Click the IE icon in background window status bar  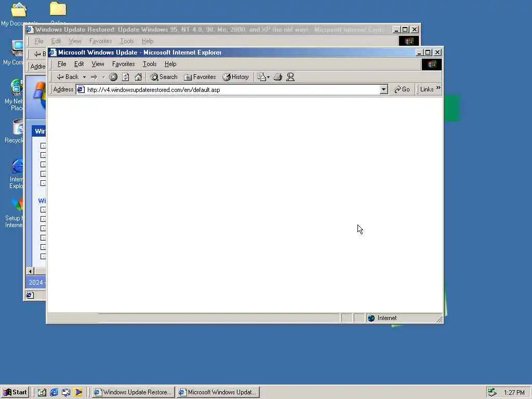click(x=30, y=295)
